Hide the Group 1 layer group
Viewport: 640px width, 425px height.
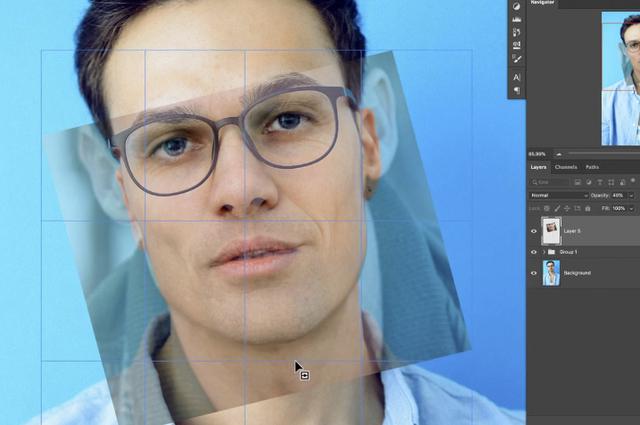click(533, 252)
